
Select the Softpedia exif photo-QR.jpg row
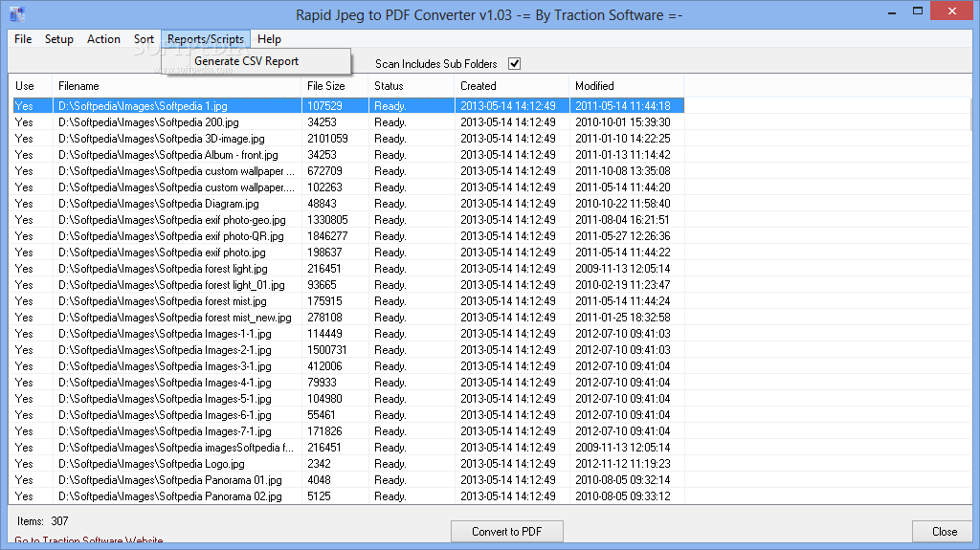348,236
